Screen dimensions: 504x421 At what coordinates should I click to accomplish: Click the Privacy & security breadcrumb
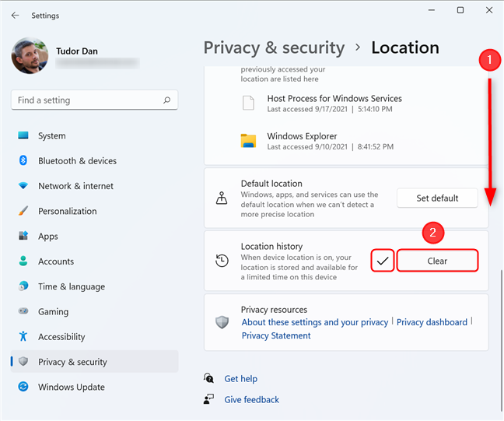coord(275,47)
